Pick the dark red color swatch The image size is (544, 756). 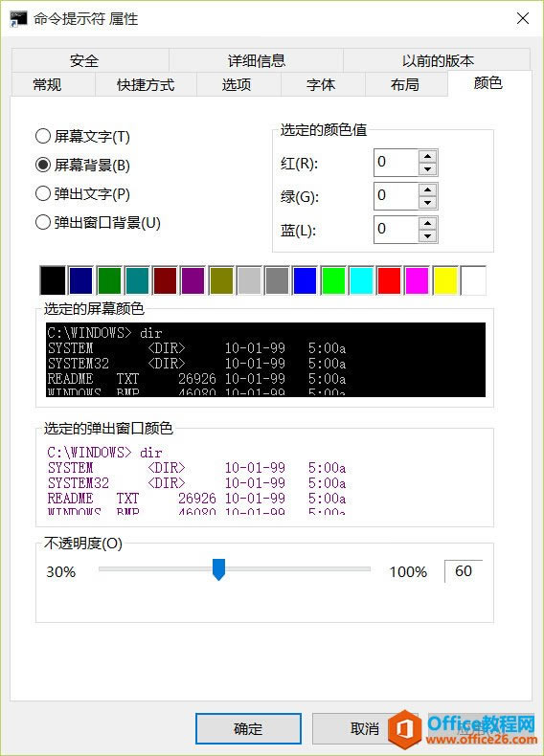165,280
